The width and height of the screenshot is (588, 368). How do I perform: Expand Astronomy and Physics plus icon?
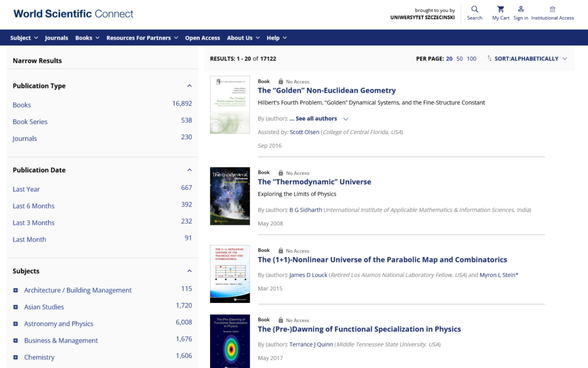(x=16, y=324)
